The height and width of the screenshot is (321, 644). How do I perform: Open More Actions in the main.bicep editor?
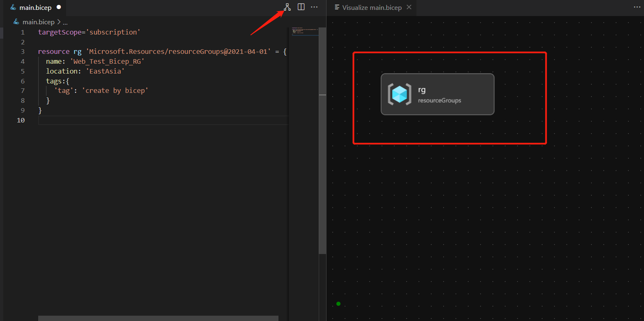(314, 7)
